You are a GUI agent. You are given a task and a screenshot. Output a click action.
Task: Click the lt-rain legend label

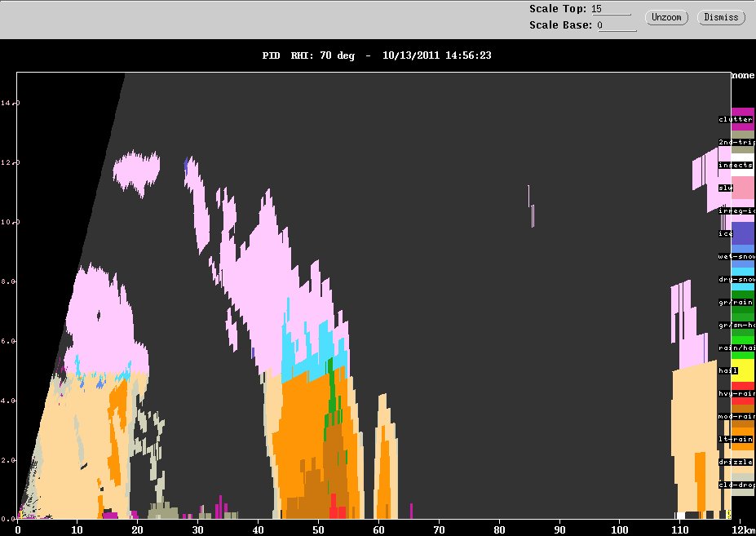click(x=736, y=440)
